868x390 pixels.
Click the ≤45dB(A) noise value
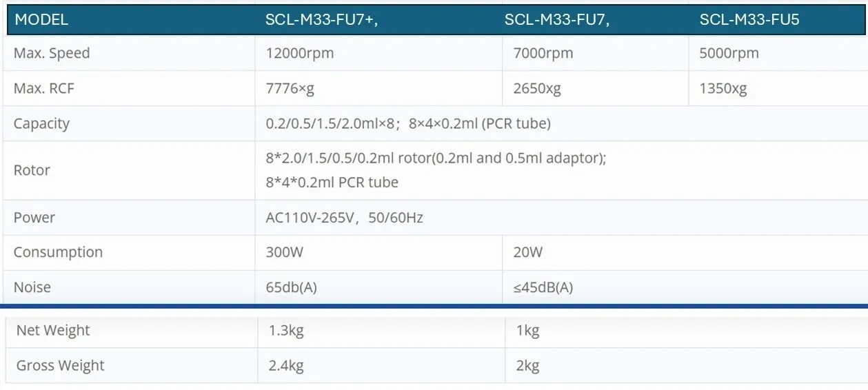pos(543,287)
